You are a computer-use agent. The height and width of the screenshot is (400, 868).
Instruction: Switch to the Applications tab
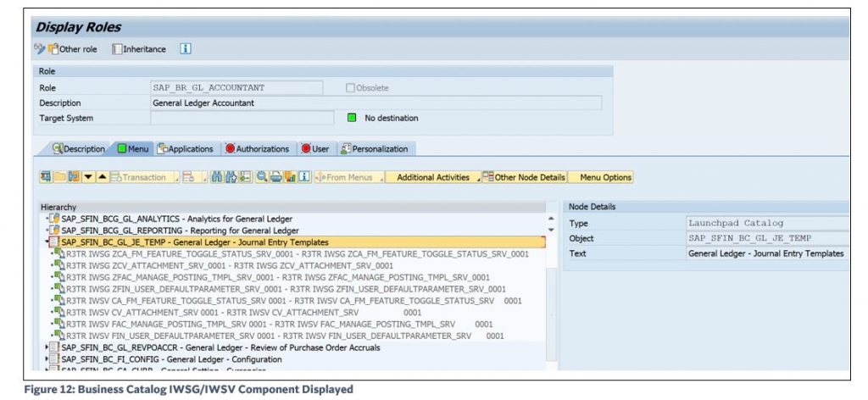coord(186,149)
